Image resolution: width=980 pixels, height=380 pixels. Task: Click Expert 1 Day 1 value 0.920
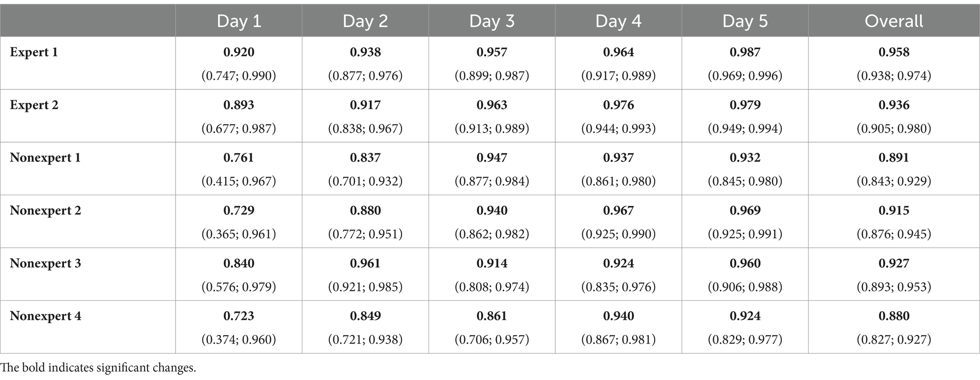click(239, 52)
